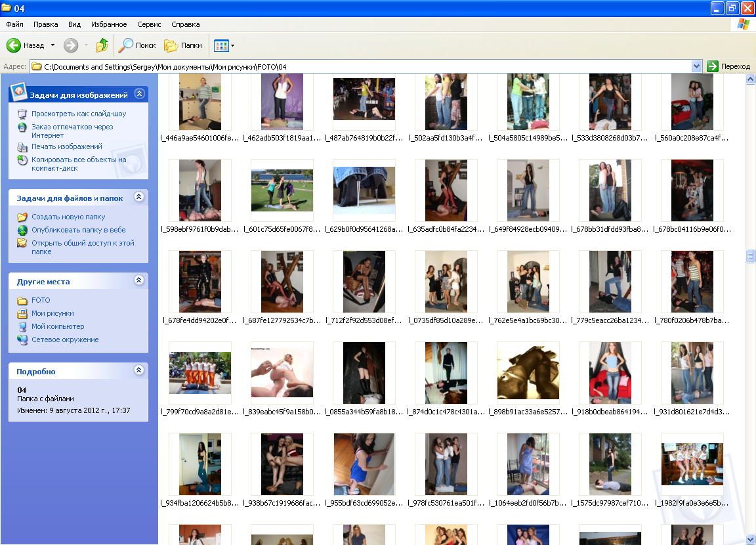Open the Избранное menu

tap(109, 24)
